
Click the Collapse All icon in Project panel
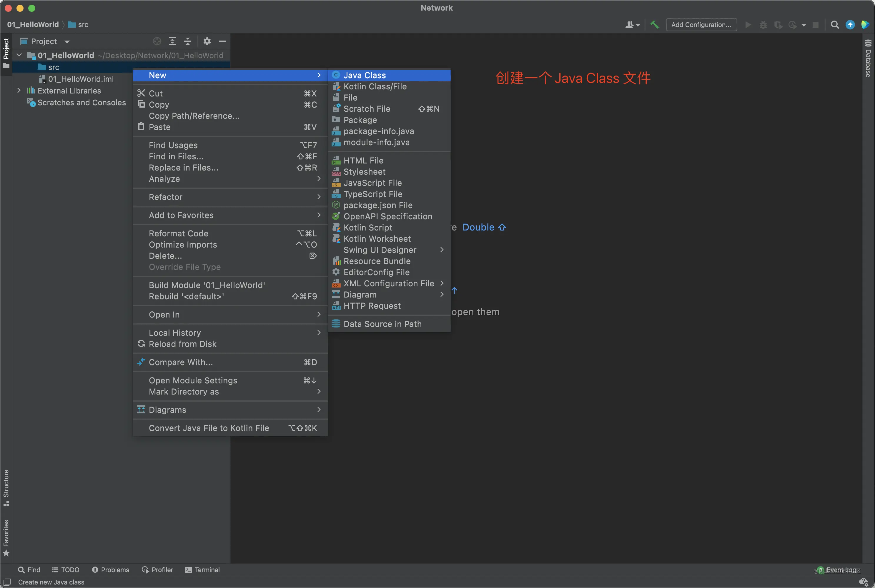coord(188,41)
